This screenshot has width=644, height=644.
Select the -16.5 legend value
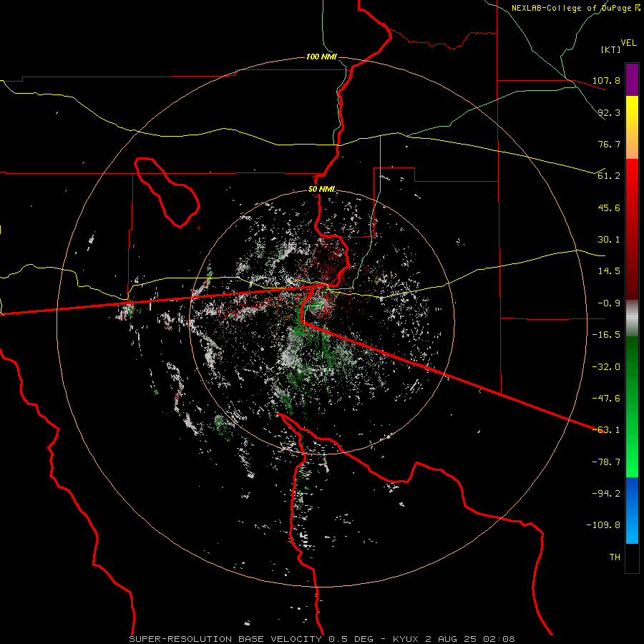coord(606,335)
